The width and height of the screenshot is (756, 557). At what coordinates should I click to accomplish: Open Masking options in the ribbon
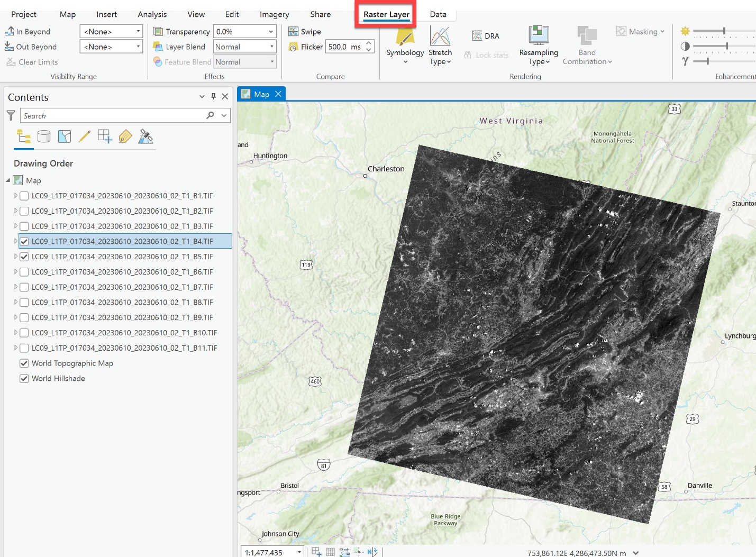point(640,32)
